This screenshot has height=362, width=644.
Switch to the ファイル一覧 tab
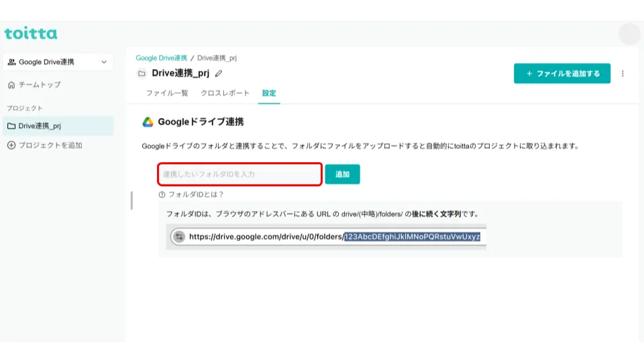click(x=167, y=93)
